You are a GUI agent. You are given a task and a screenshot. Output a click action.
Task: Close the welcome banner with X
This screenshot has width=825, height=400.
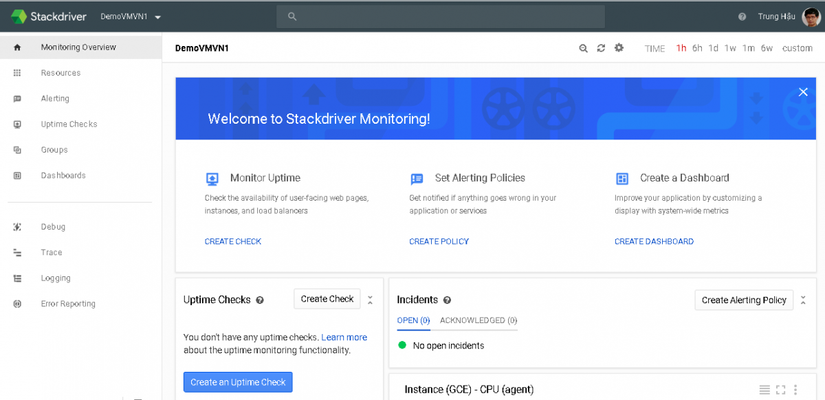pyautogui.click(x=803, y=92)
